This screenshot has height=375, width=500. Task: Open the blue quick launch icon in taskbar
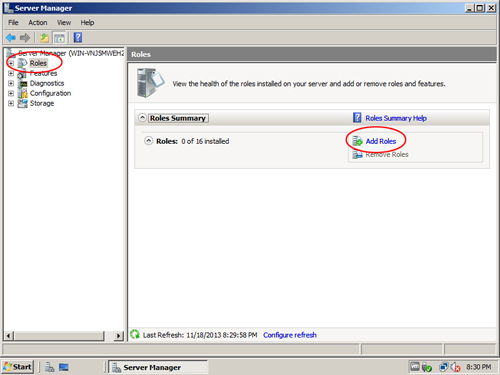point(64,367)
